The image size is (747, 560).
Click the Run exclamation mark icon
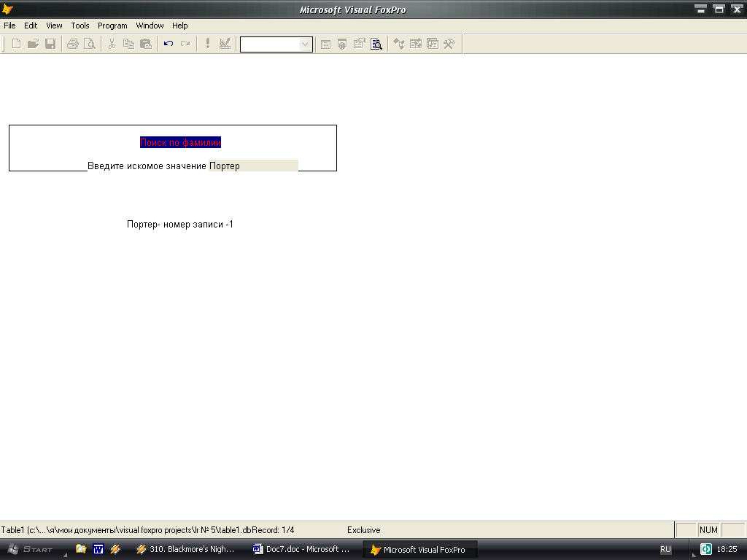click(208, 44)
